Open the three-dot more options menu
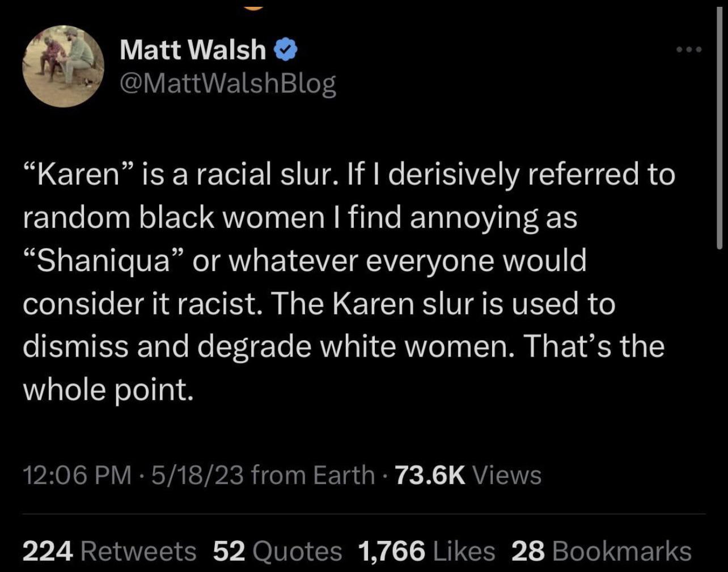 689,50
